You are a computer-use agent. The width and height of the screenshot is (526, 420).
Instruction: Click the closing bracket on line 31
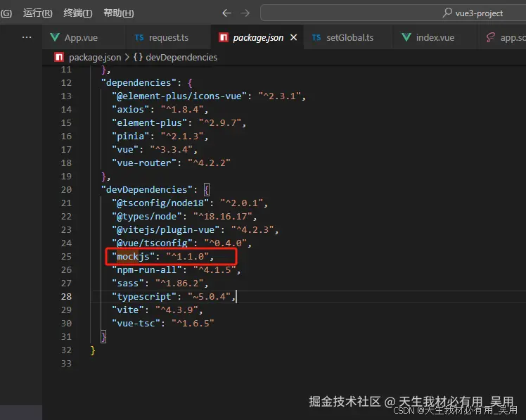103,336
